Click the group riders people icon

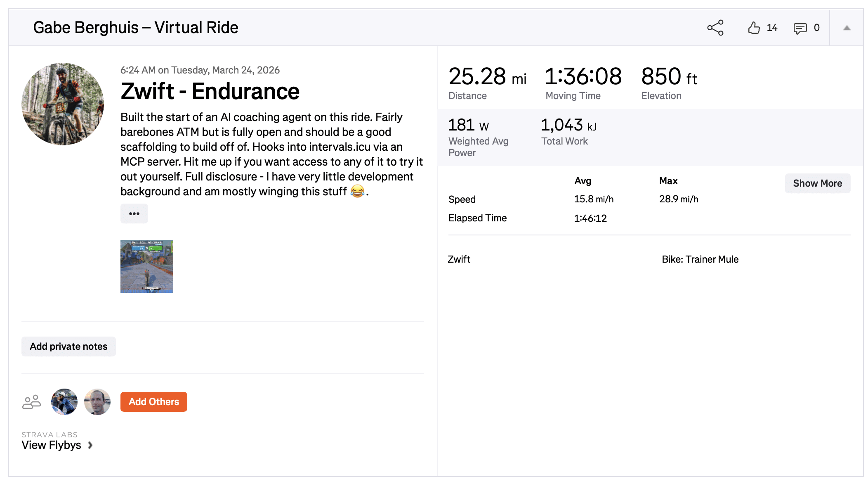point(31,402)
